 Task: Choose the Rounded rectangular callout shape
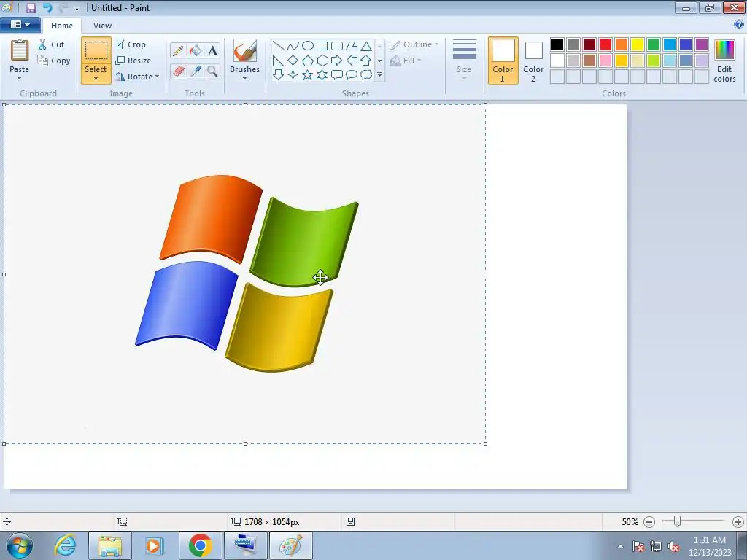point(337,75)
